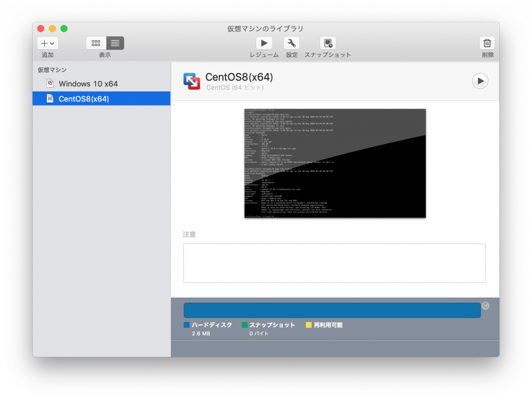Click the CentOS8(x64) title text
This screenshot has height=400, width=532.
[x=239, y=77]
